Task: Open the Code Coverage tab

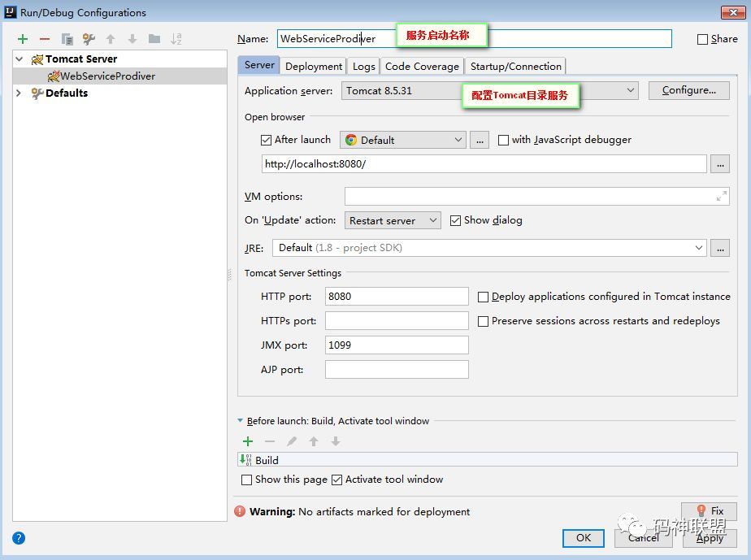Action: (x=422, y=66)
